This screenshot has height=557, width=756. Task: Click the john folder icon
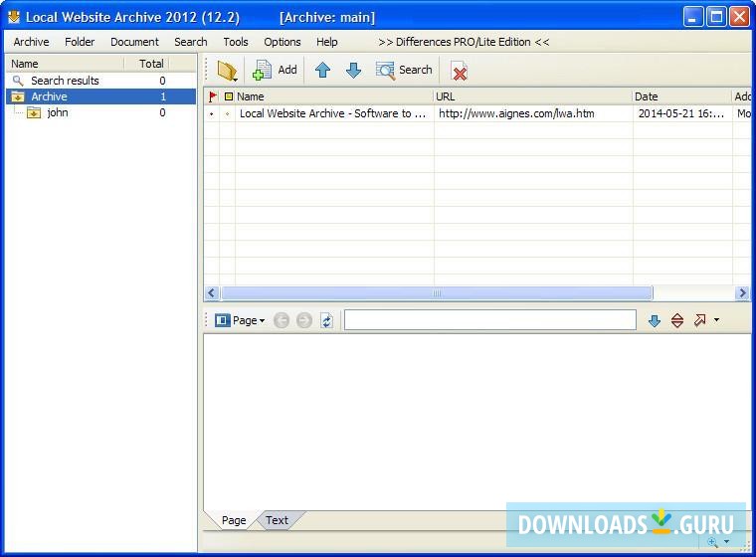(x=34, y=112)
